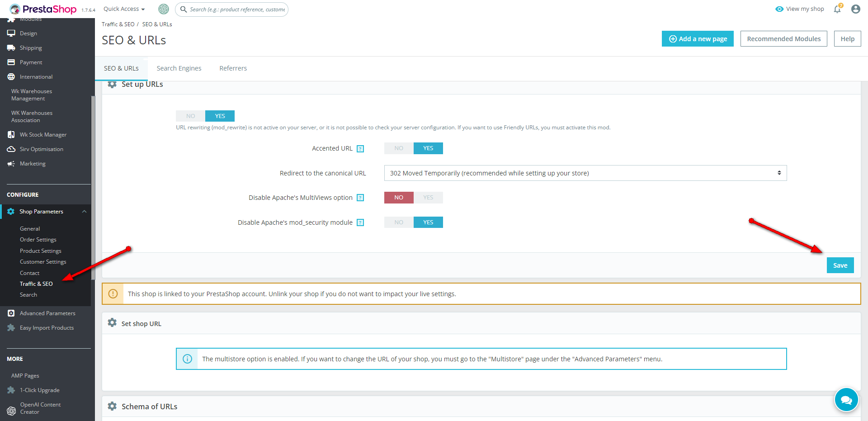Open help tooltip for mod_security module
The width and height of the screenshot is (868, 421).
(360, 222)
